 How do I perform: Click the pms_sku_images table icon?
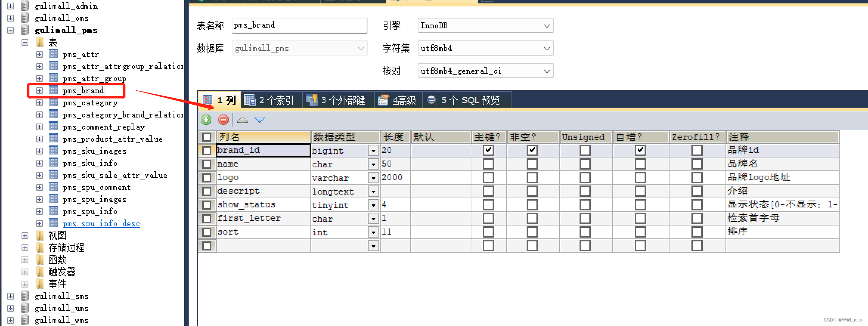pyautogui.click(x=53, y=151)
